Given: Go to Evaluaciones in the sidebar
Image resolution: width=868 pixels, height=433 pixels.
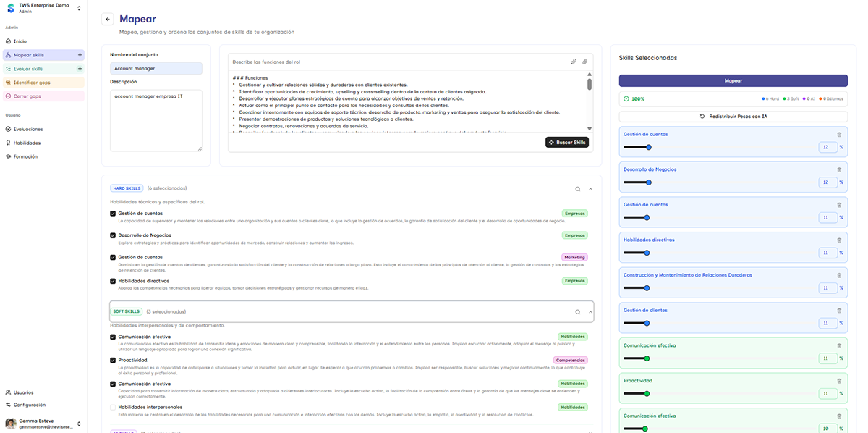Looking at the screenshot, I should (28, 129).
